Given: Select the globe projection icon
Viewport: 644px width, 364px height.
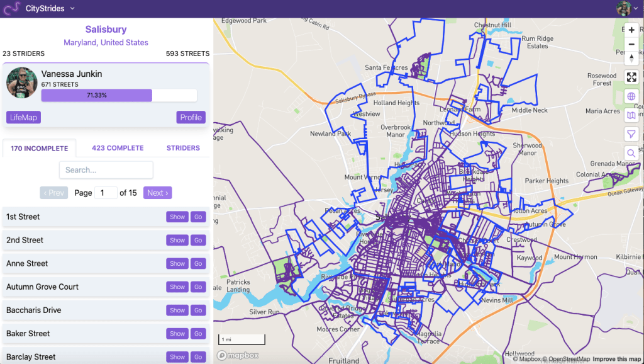Looking at the screenshot, I should pyautogui.click(x=631, y=96).
